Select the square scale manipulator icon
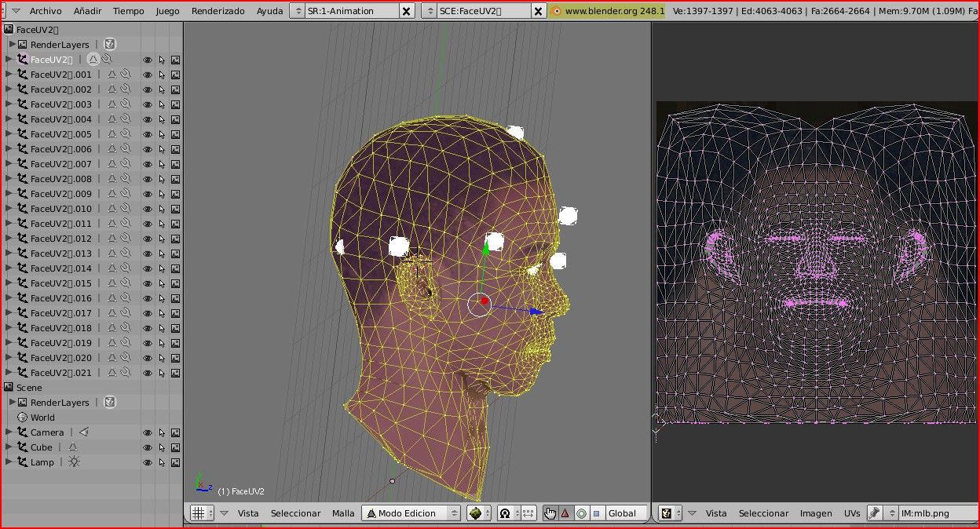 596,513
